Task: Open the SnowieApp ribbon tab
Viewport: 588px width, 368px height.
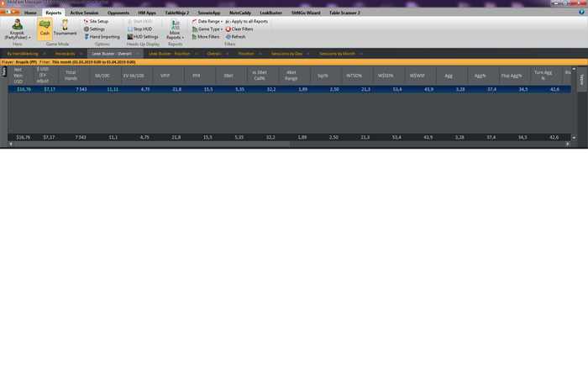Action: pos(209,13)
